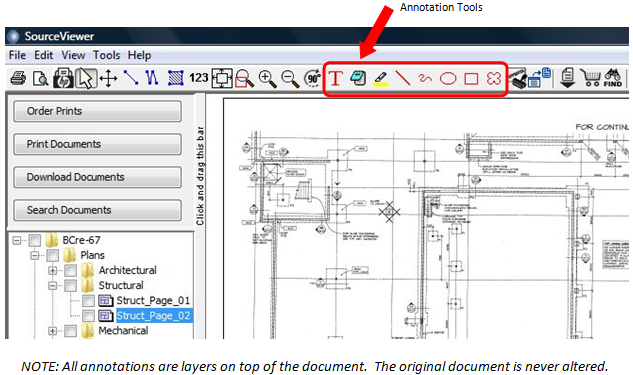This screenshot has width=633, height=375.
Task: Select the cloud annotation tool
Action: [494, 78]
